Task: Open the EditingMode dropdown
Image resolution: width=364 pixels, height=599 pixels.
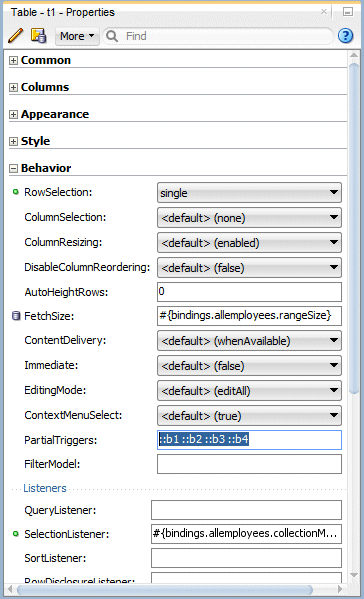Action: tap(249, 391)
